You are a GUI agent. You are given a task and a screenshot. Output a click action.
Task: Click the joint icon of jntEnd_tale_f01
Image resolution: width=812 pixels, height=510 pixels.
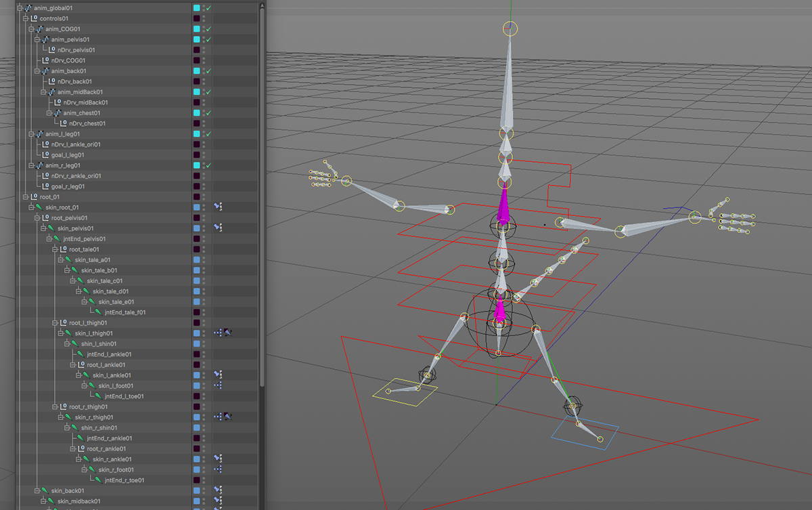click(99, 312)
